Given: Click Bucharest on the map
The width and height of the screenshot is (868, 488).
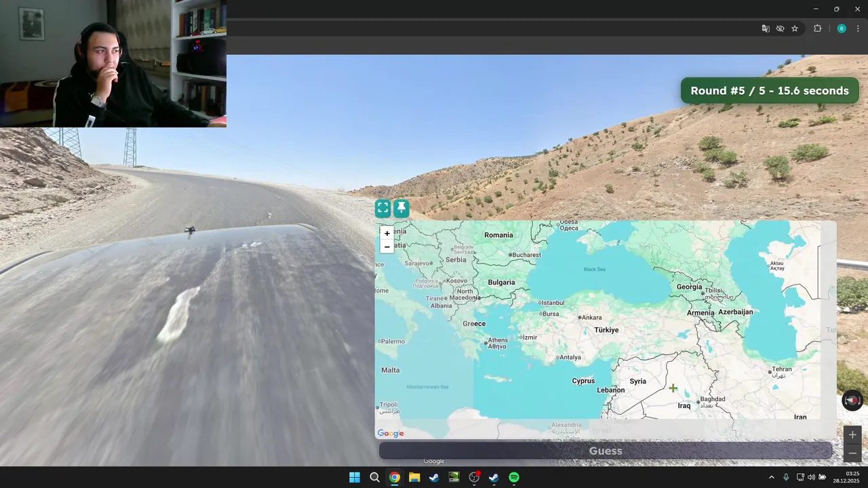Looking at the screenshot, I should [x=526, y=255].
